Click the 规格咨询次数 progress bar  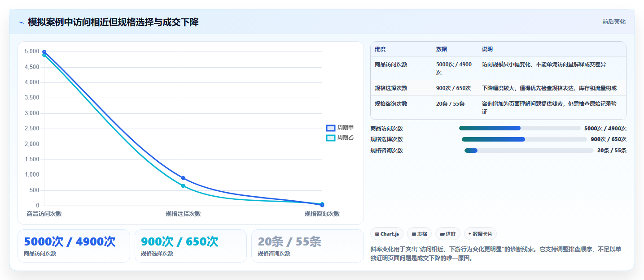point(529,151)
